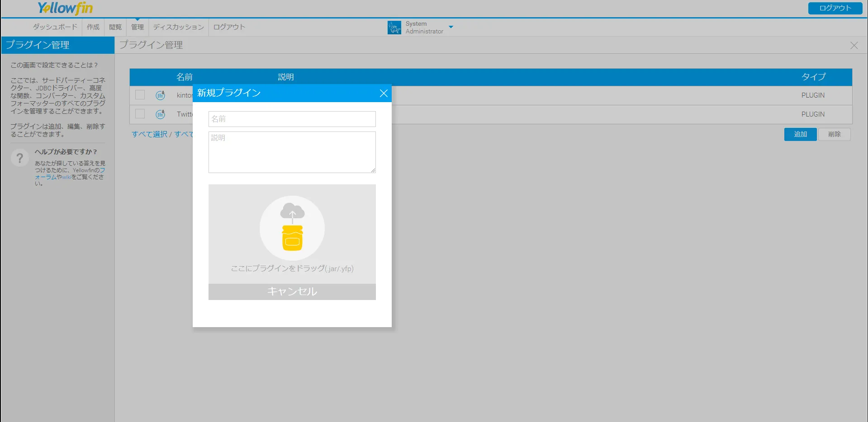Click the kintone plugin row icon
Viewport: 868px width, 422px height.
161,95
